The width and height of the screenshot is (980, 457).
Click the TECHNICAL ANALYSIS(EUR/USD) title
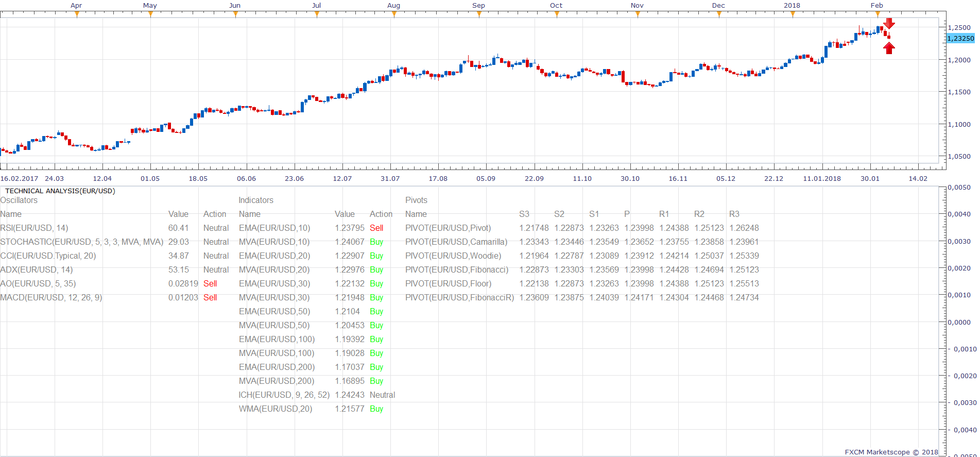point(60,191)
